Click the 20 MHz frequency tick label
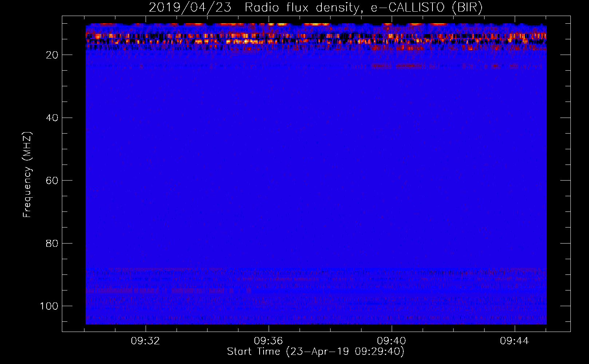The width and height of the screenshot is (589, 364). coord(52,55)
